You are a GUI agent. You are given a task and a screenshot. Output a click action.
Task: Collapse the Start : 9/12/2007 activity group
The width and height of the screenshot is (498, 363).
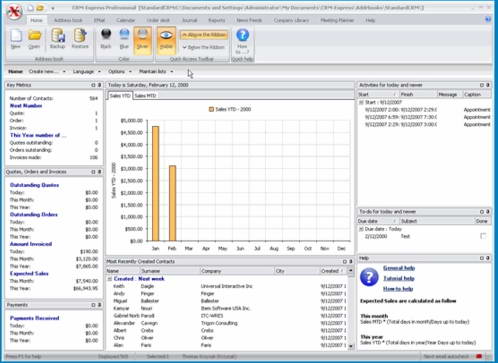(x=361, y=103)
